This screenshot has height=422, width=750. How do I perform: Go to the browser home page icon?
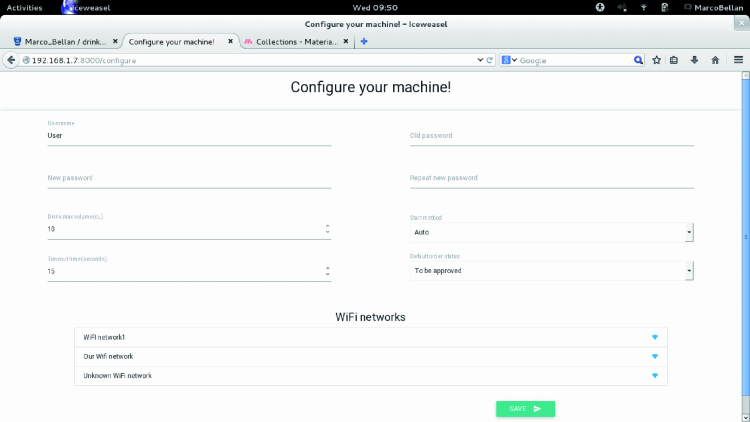(x=715, y=60)
